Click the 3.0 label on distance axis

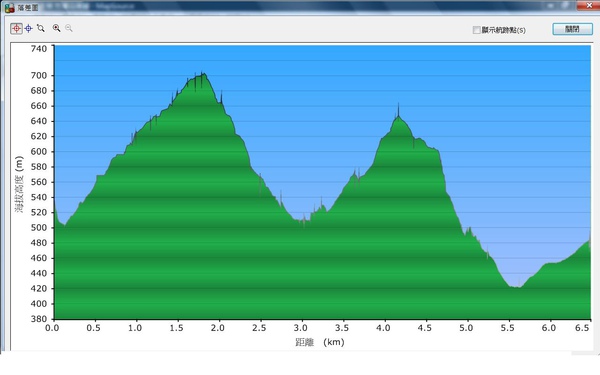coord(300,328)
